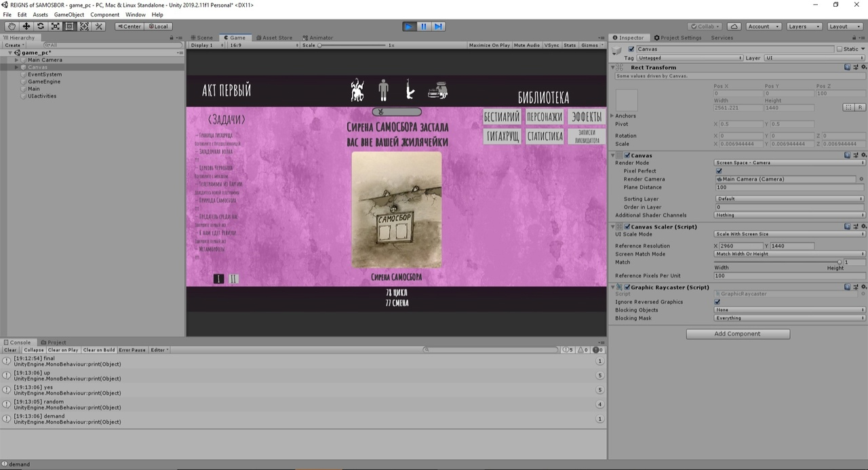
Task: Click the Add Component button
Action: (x=738, y=334)
